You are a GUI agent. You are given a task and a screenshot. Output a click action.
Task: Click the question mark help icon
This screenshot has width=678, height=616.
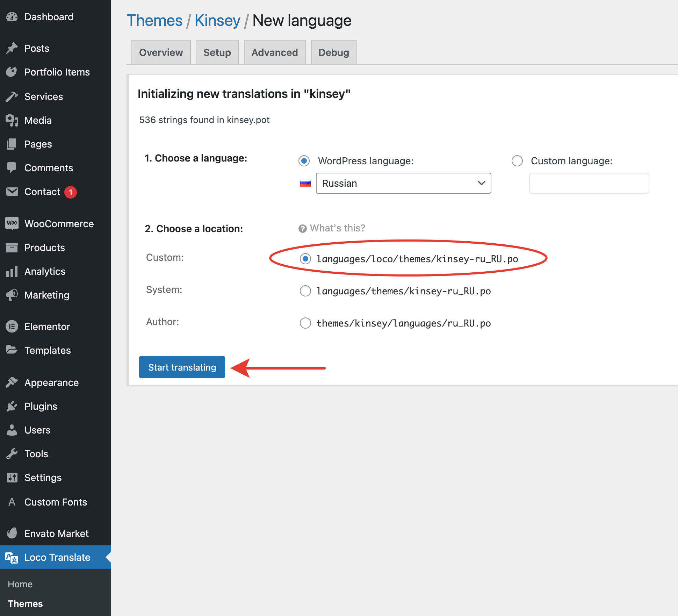click(302, 229)
